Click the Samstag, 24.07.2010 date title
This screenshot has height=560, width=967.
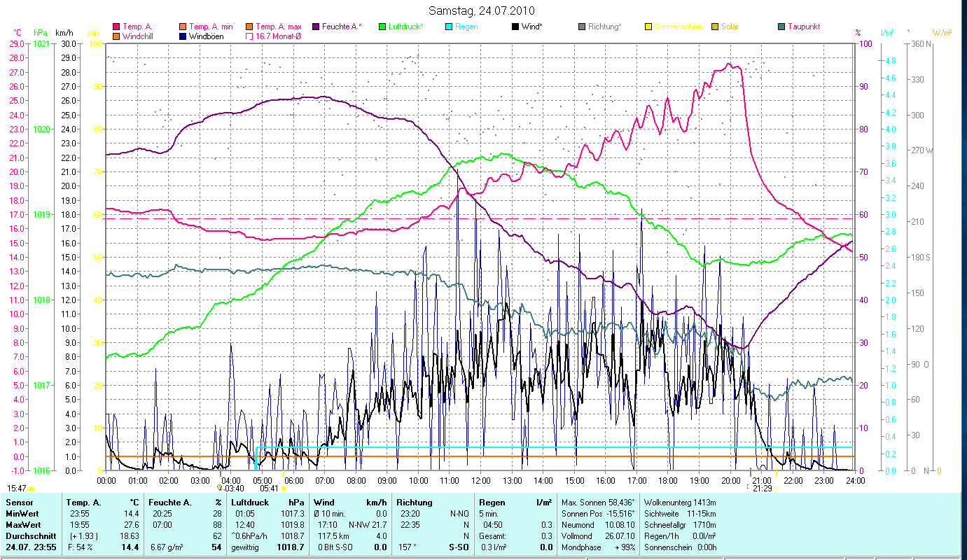point(484,10)
